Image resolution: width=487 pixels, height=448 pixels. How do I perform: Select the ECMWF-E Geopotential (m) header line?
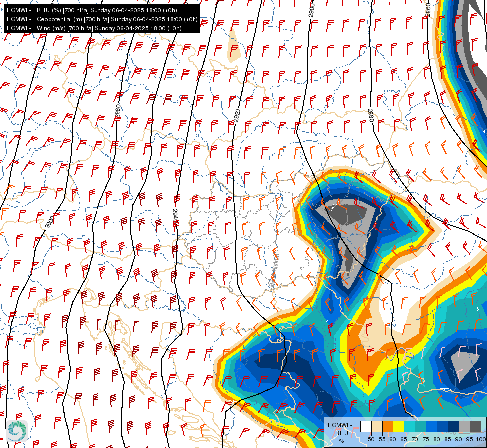102,19
